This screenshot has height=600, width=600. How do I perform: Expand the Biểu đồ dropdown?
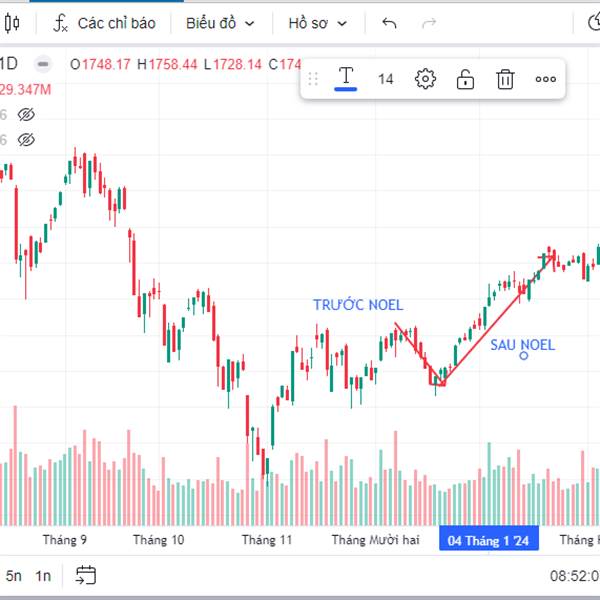pyautogui.click(x=220, y=23)
